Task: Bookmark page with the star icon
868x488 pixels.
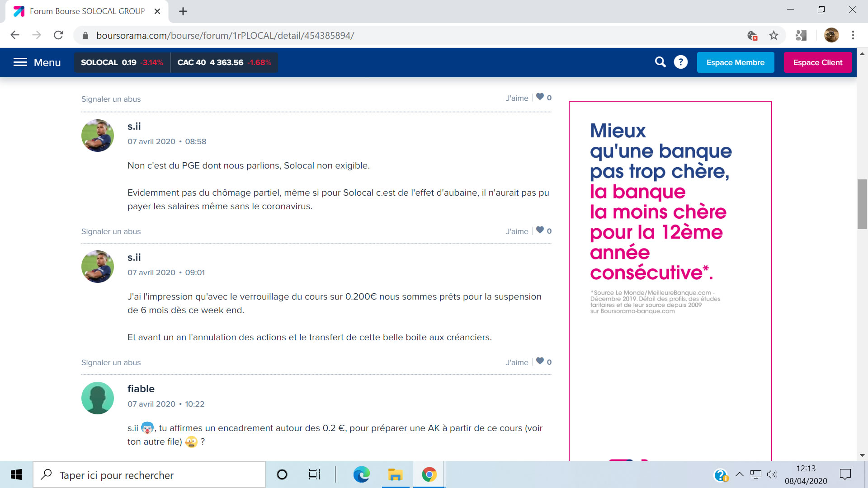Action: click(774, 35)
